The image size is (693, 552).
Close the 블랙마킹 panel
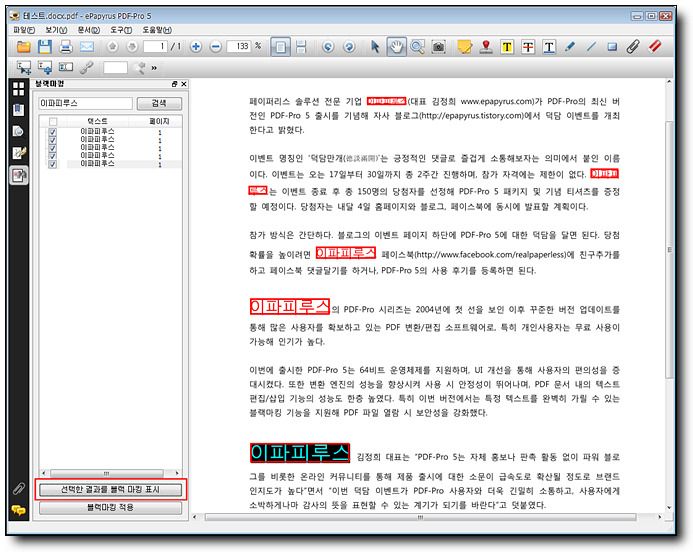point(184,84)
